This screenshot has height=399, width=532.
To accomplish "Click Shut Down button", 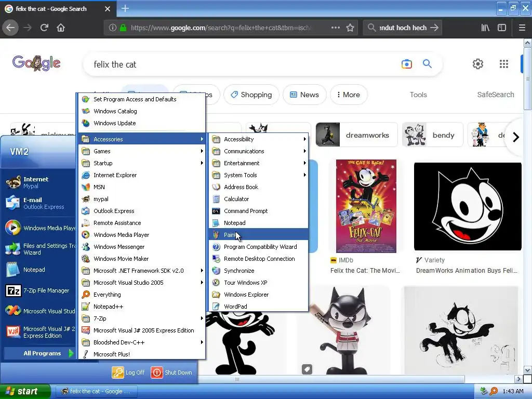I will point(171,373).
